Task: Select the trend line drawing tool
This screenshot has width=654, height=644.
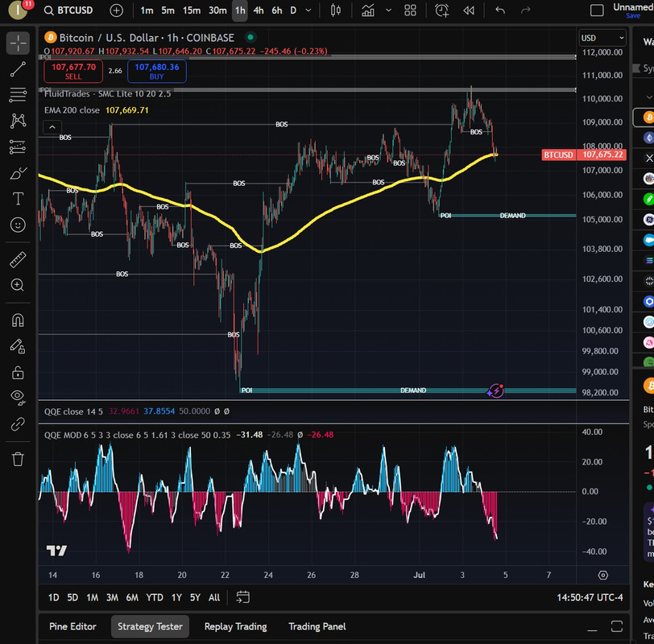Action: (18, 69)
